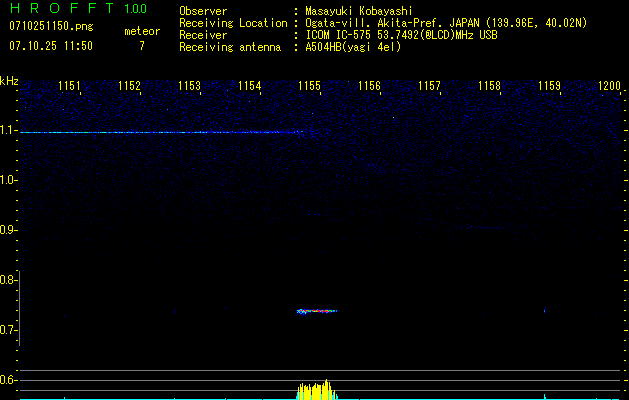Click the HROFFT title text
Screen dimensions: 629x400
click(61, 8)
